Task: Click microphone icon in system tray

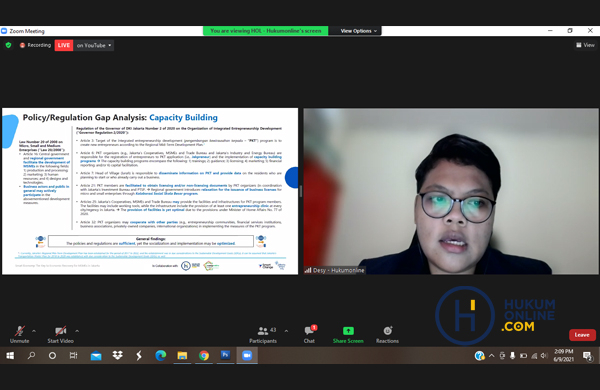Action: pyautogui.click(x=513, y=356)
